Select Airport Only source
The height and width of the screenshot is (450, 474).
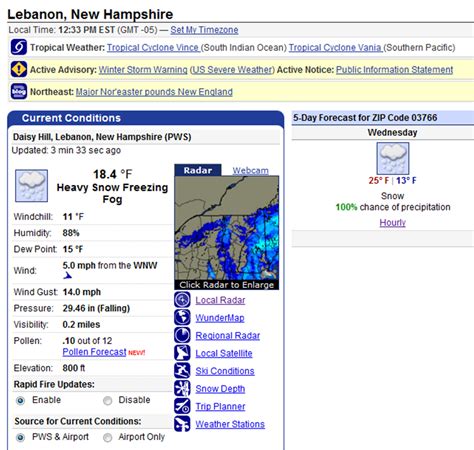(107, 437)
